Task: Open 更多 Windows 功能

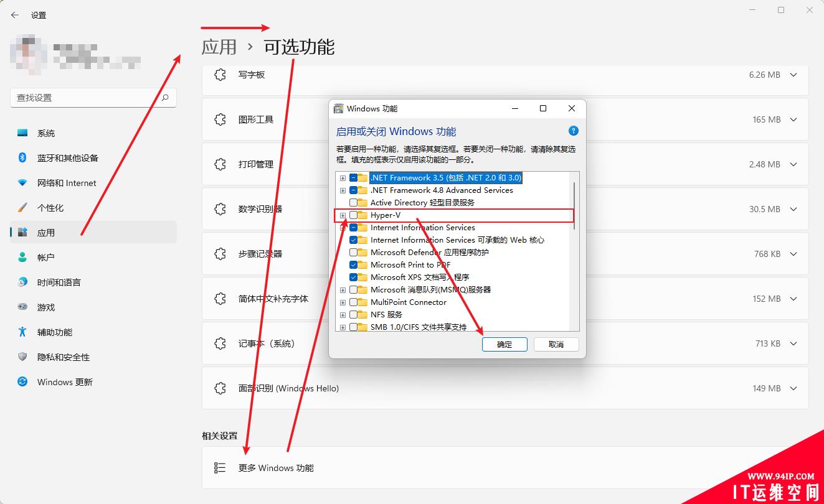Action: [x=505, y=467]
